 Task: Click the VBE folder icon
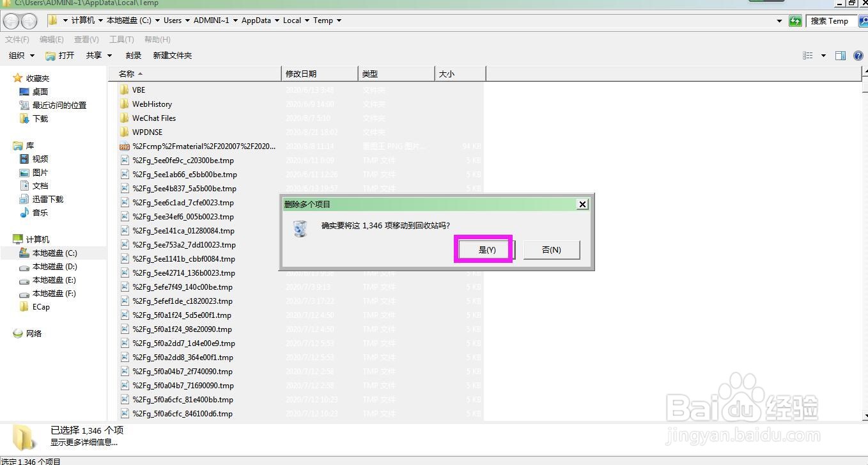[x=125, y=90]
